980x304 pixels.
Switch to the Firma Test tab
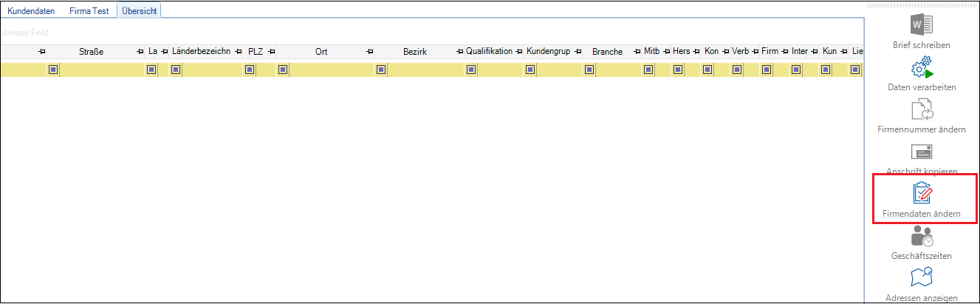pyautogui.click(x=89, y=11)
